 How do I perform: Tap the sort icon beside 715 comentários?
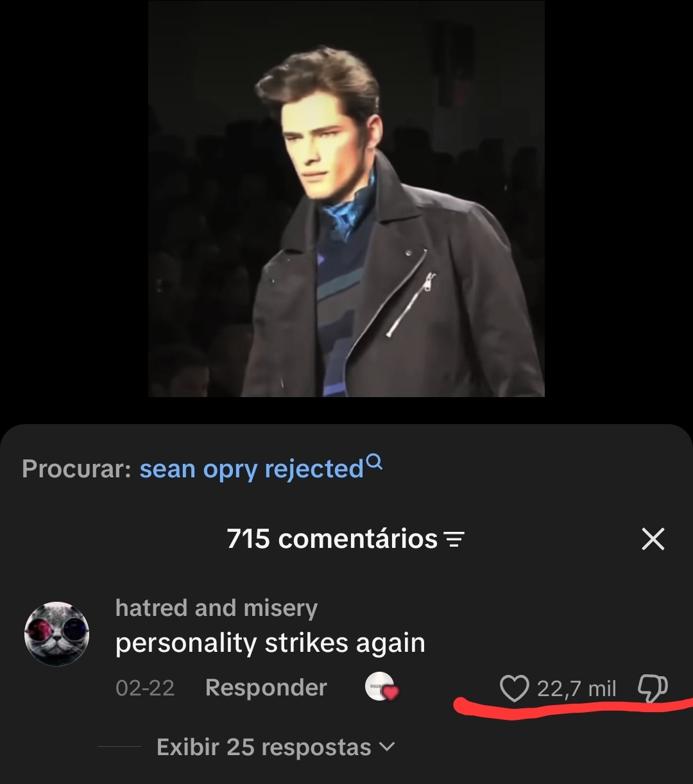[454, 540]
